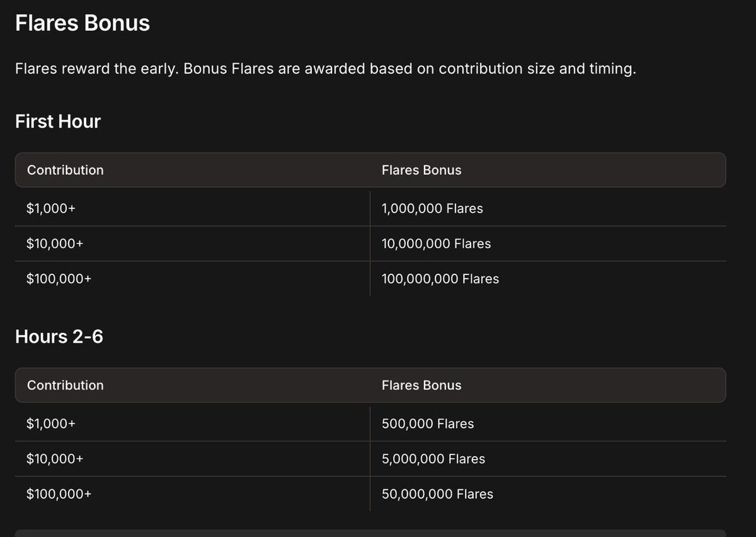Select the $100,000+ cell under First Hour

pos(59,279)
